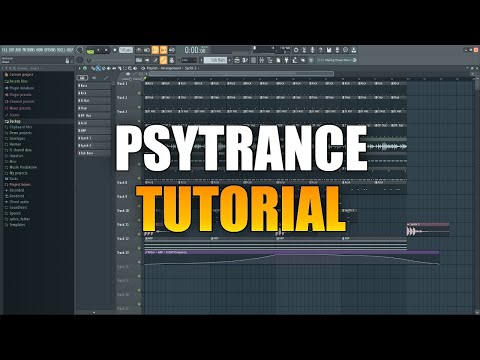480x360 pixels.
Task: Disable the recording countdown button
Action: pos(155,50)
